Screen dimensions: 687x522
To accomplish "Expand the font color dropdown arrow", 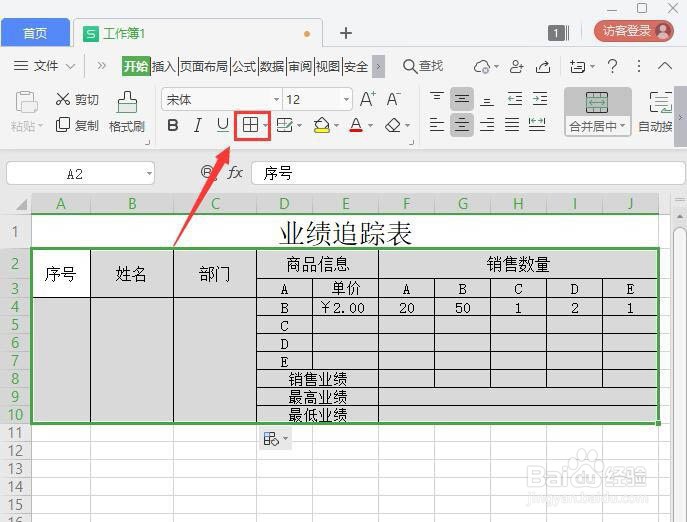I will point(371,126).
